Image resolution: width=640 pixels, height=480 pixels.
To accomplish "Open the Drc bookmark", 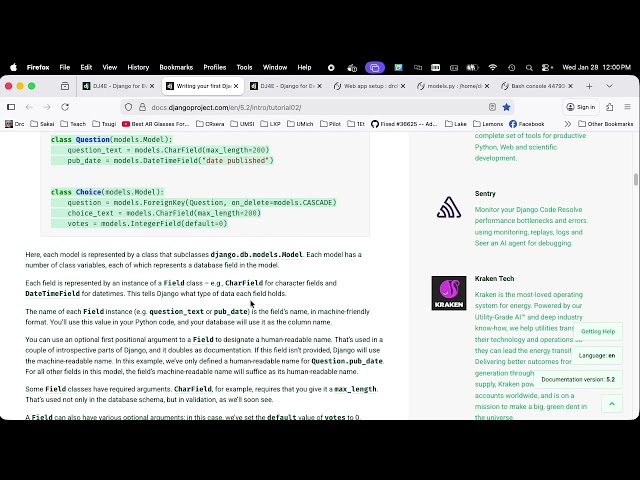I will 15,124.
